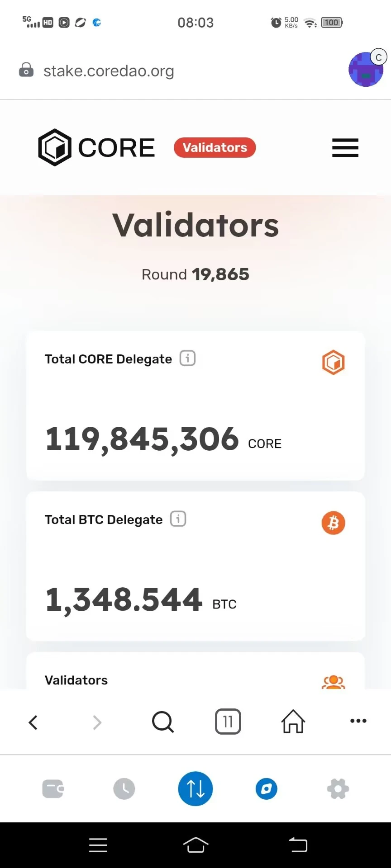
Task: Tap the stake.coredao.org address bar
Action: point(109,71)
